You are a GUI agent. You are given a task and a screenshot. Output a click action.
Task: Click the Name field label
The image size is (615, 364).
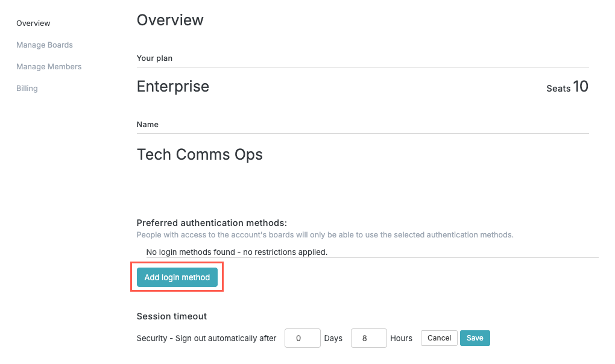148,125
